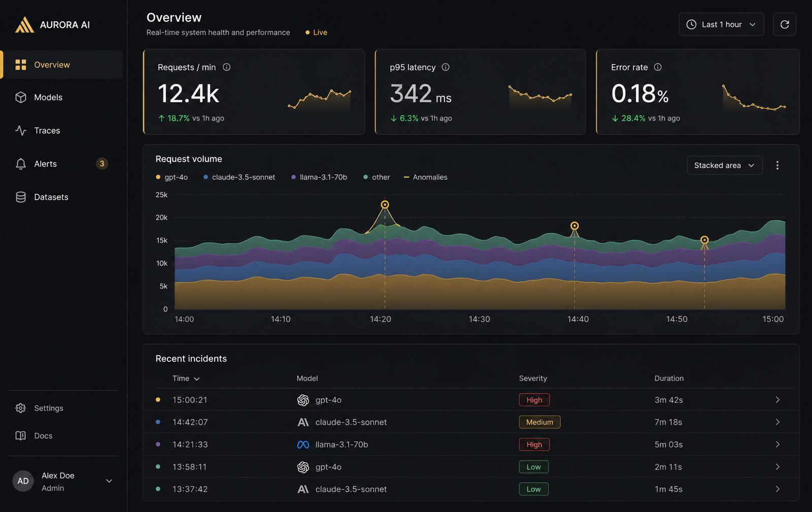This screenshot has height=512, width=812.
Task: Click the Overview grid icon in sidebar
Action: tap(21, 65)
